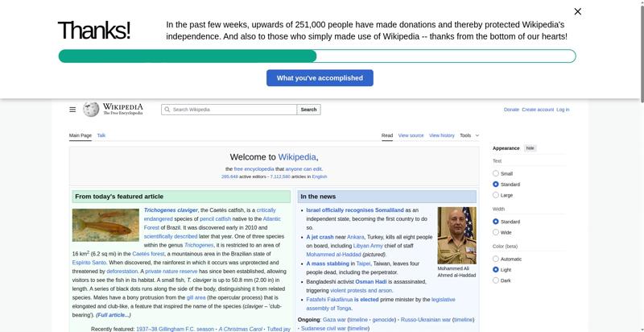The width and height of the screenshot is (644, 332).
Task: Select Automatic color mode
Action: pyautogui.click(x=496, y=259)
